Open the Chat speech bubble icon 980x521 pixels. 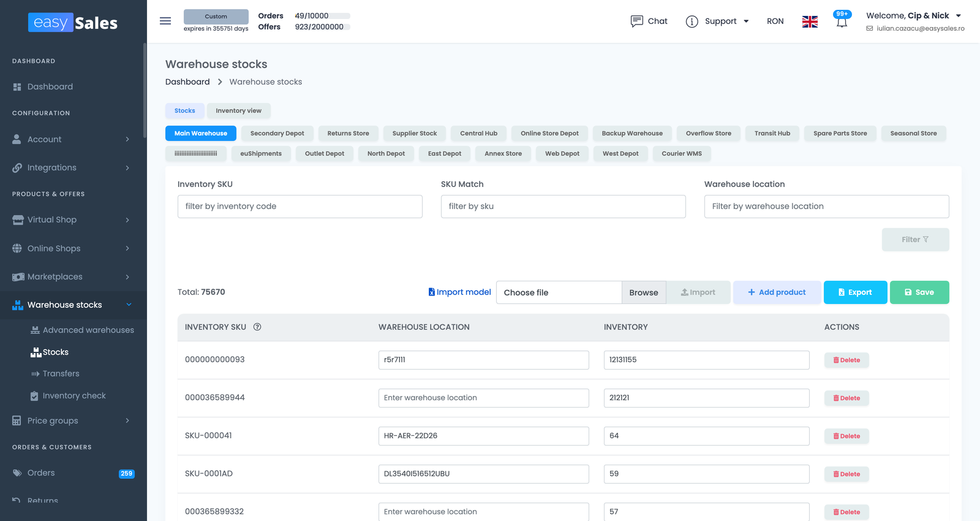coord(637,21)
